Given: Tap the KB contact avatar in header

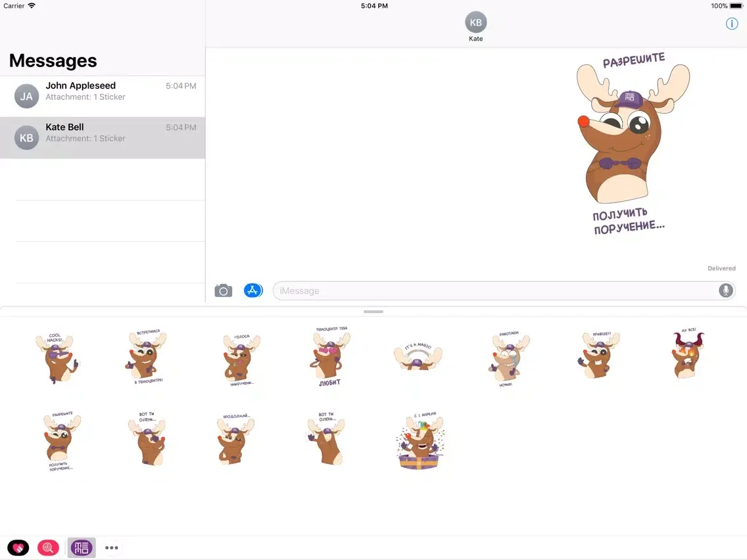Looking at the screenshot, I should (475, 22).
